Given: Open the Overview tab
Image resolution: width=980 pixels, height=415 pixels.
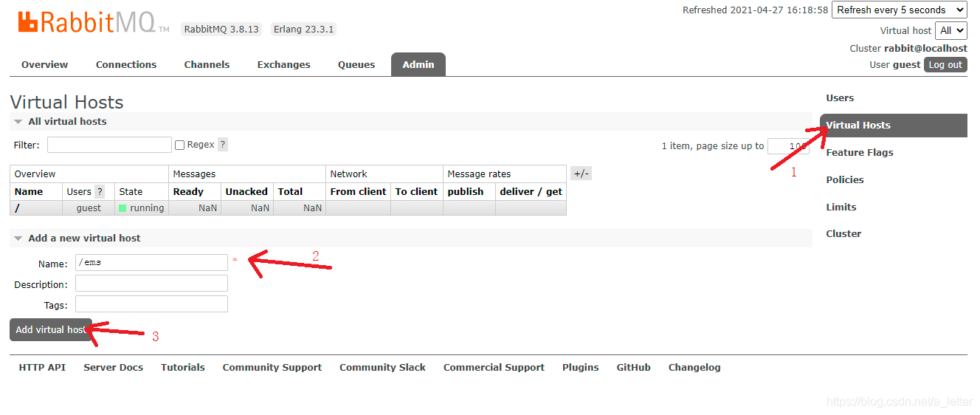Looking at the screenshot, I should tap(44, 65).
